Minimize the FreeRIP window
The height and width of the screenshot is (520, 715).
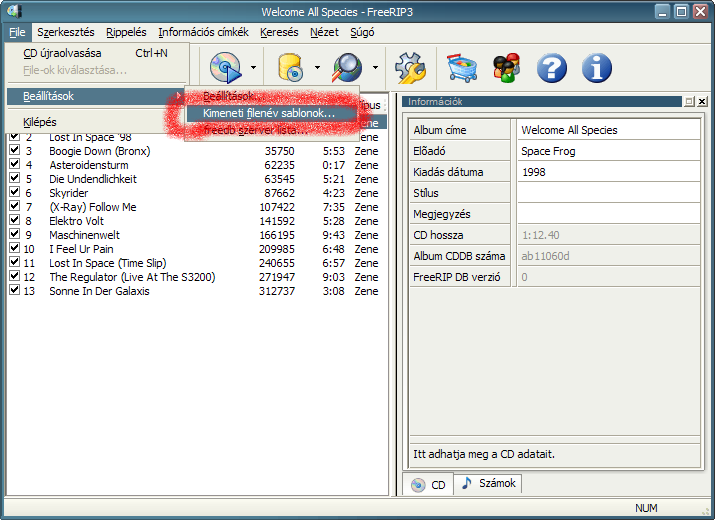(663, 11)
